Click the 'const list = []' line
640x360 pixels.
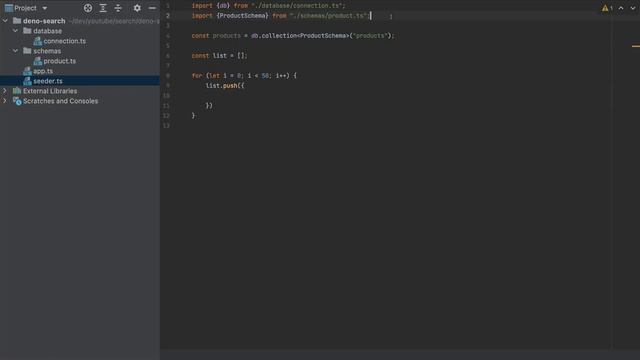pyautogui.click(x=219, y=56)
